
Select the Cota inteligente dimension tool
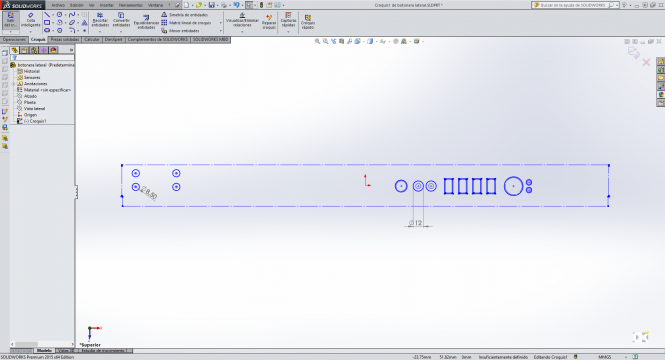click(31, 20)
